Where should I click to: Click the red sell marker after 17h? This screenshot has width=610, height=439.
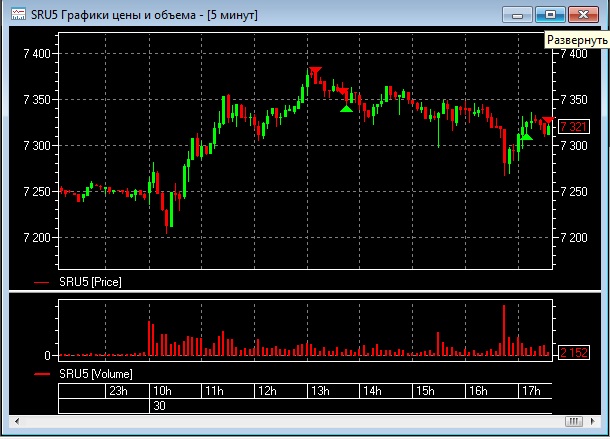[549, 119]
